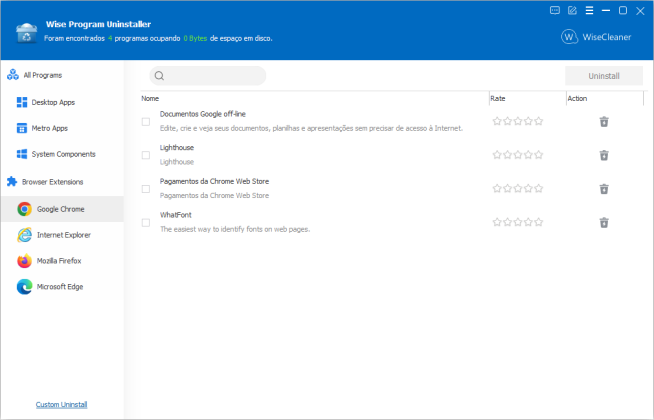Screen dimensions: 654x420
Task: Click the Desktop Apps tile icon
Action: 22,102
